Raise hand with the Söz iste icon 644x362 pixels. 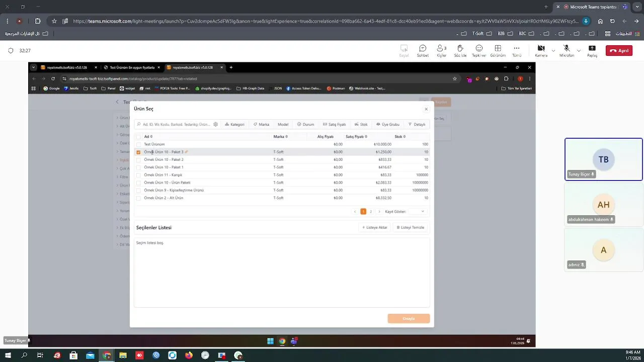click(x=460, y=51)
